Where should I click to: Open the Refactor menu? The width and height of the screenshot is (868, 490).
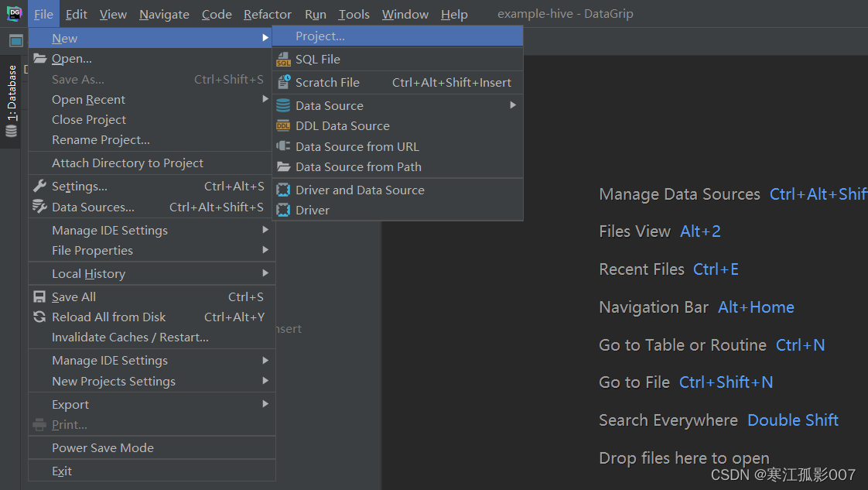pos(268,14)
